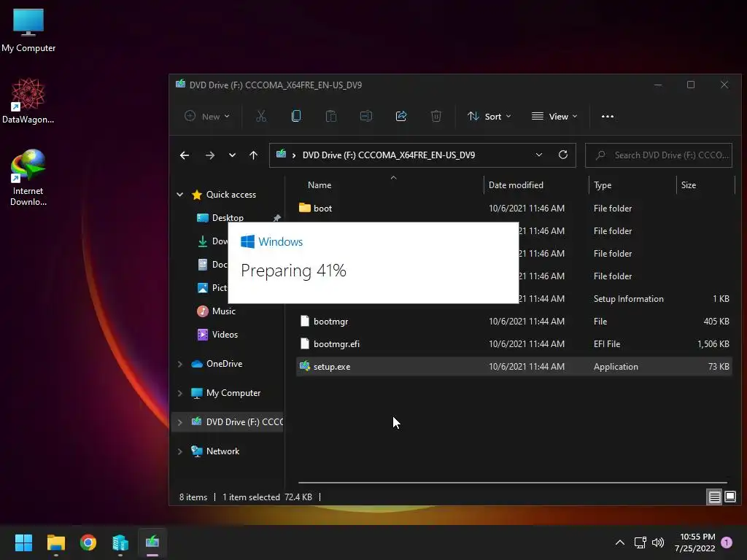Collapse the Quick access tree node
The height and width of the screenshot is (560, 747).
(180, 194)
